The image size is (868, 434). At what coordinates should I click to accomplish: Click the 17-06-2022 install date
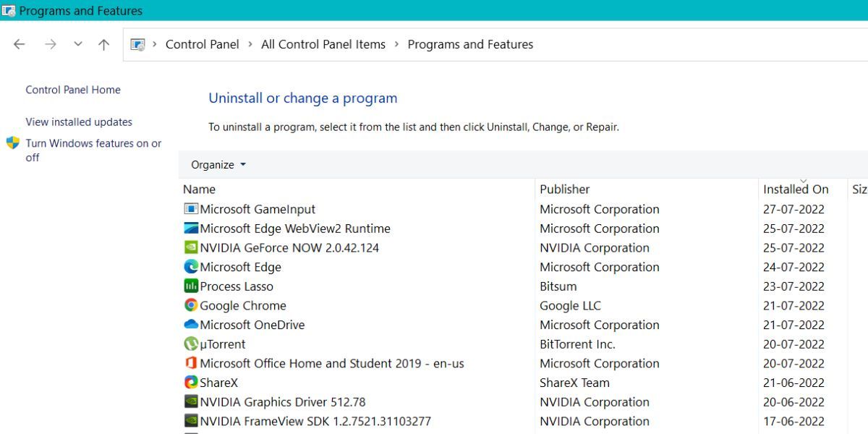click(793, 421)
